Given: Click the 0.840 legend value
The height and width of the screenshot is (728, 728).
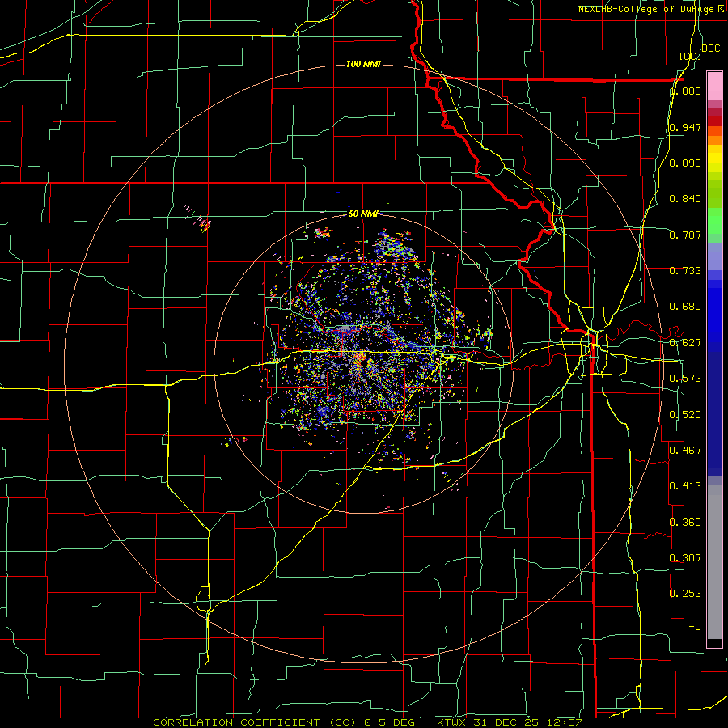Looking at the screenshot, I should [x=685, y=199].
